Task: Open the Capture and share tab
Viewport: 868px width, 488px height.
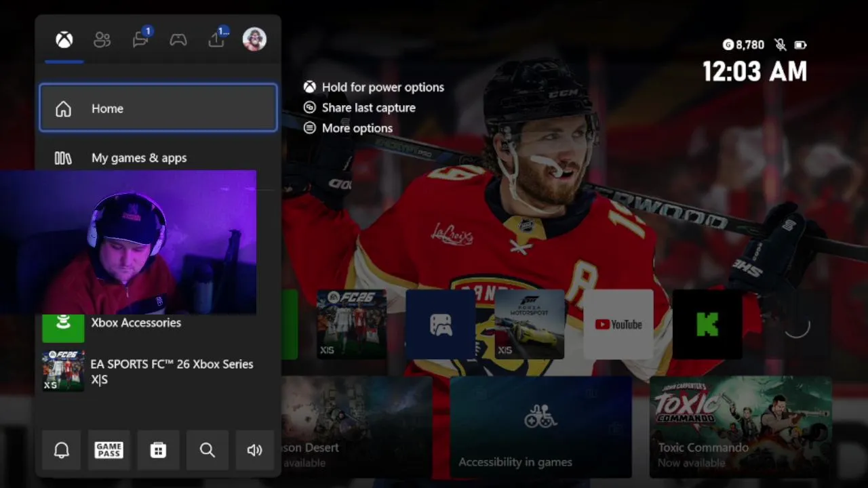Action: [217, 39]
